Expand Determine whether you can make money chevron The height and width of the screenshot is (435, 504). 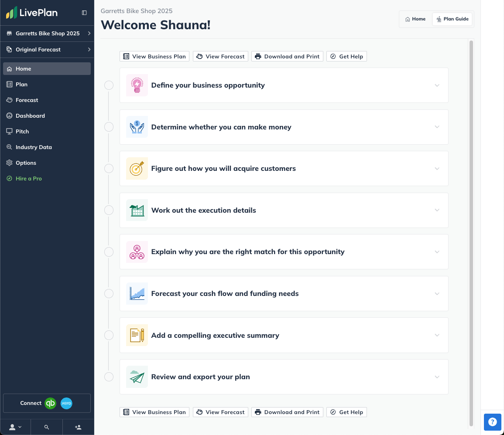[437, 127]
